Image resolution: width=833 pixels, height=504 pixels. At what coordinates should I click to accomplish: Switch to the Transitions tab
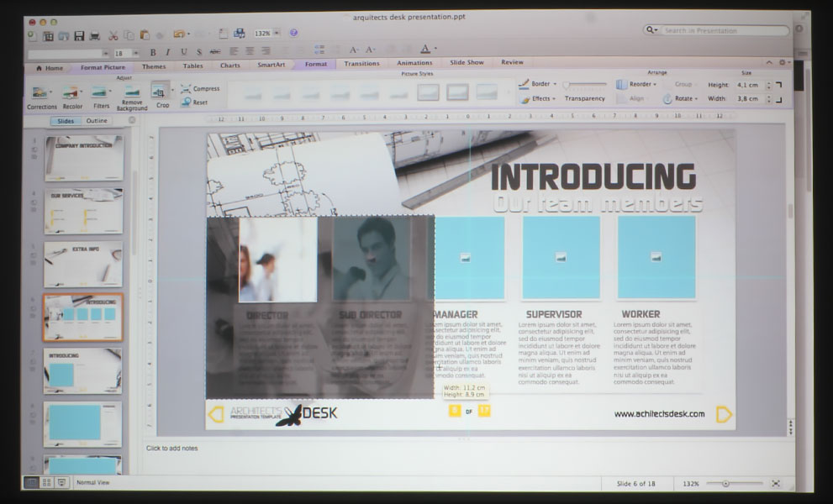point(361,63)
